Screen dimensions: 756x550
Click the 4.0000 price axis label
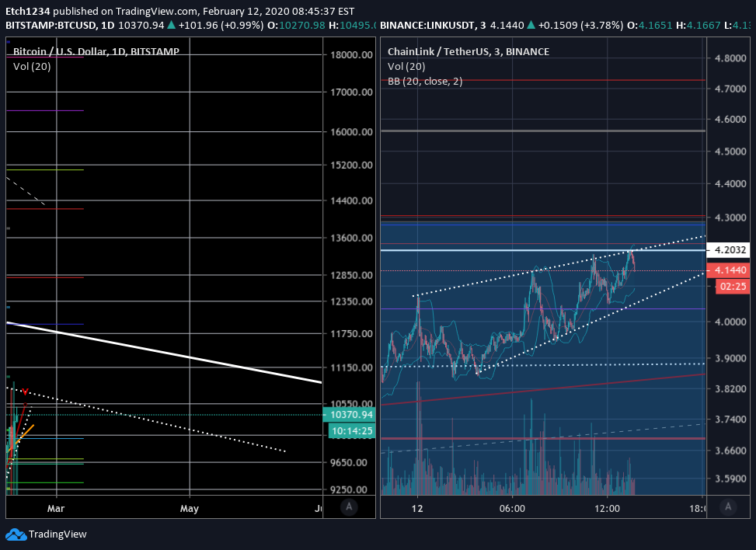[730, 322]
